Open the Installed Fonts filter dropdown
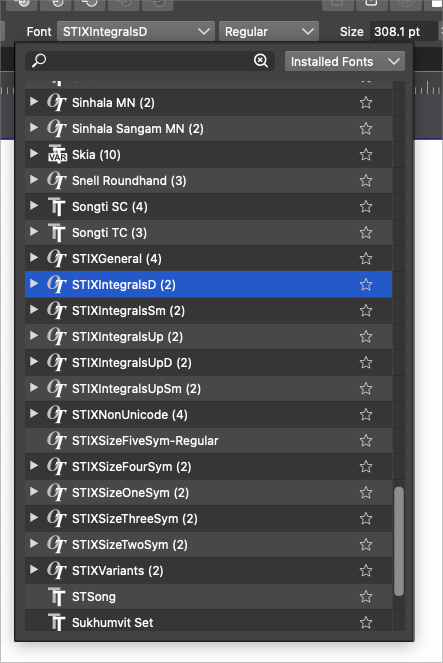The image size is (443, 663). [x=345, y=61]
